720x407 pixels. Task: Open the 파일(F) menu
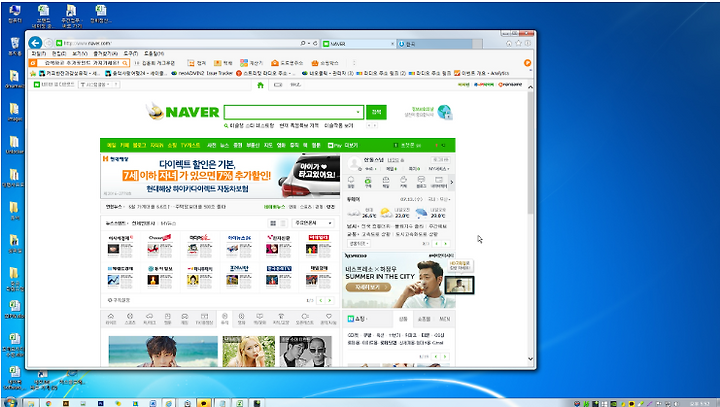39,53
